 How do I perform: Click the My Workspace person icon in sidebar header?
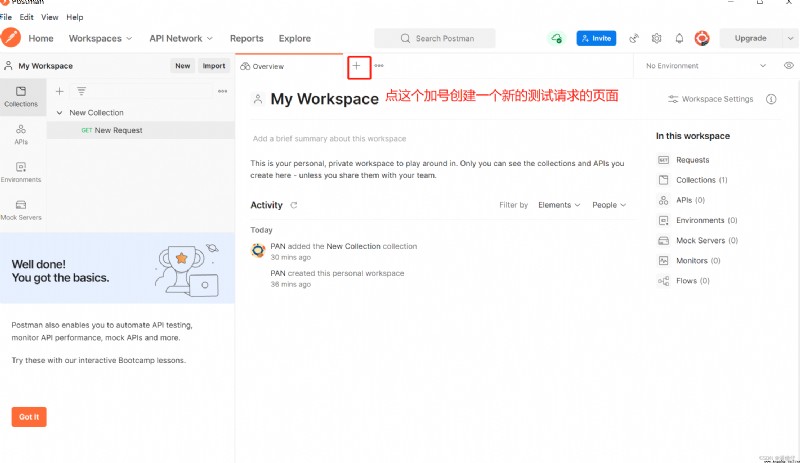[8, 66]
